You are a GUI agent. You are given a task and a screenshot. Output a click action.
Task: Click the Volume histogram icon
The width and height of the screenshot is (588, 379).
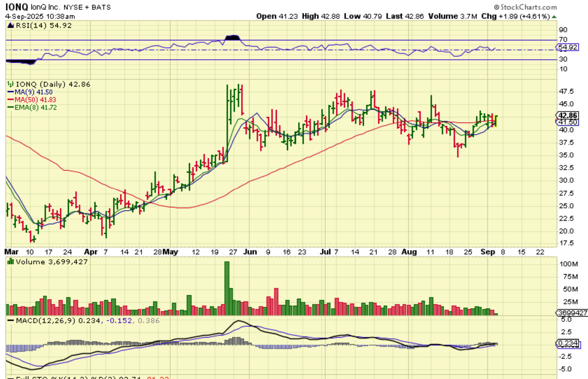[10, 262]
